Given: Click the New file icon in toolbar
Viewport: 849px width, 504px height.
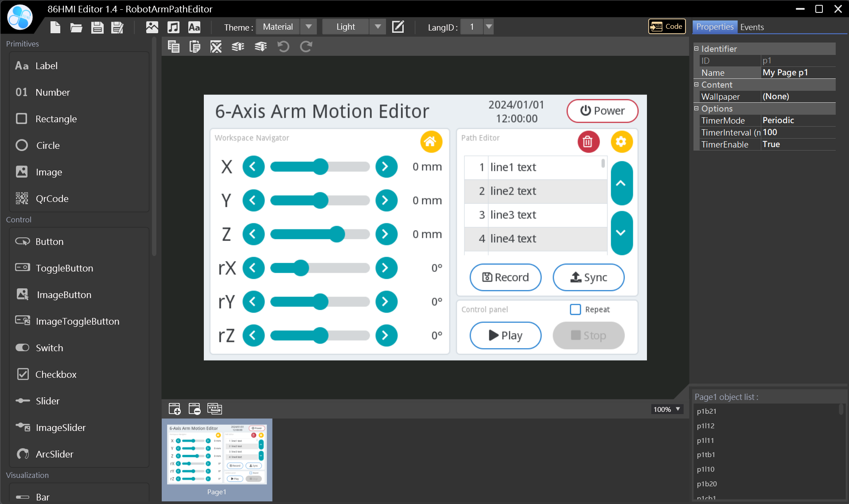Looking at the screenshot, I should pos(55,27).
